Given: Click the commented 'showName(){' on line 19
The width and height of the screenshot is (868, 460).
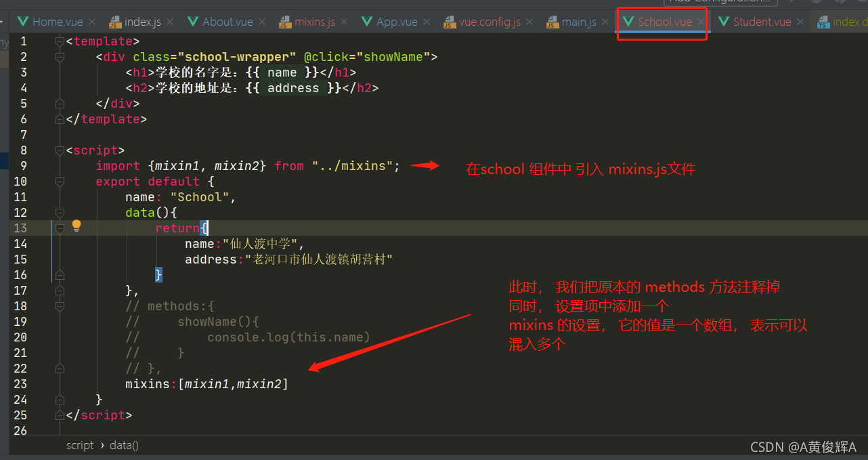Looking at the screenshot, I should (x=219, y=322).
